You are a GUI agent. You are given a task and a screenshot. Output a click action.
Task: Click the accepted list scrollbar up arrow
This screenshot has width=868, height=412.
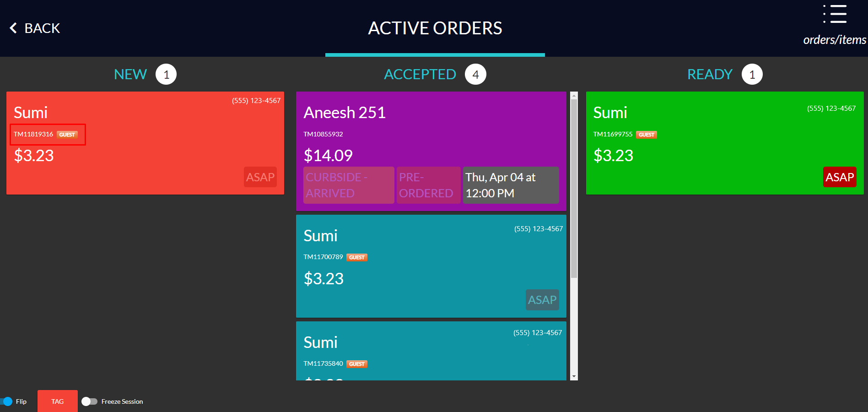pyautogui.click(x=574, y=96)
